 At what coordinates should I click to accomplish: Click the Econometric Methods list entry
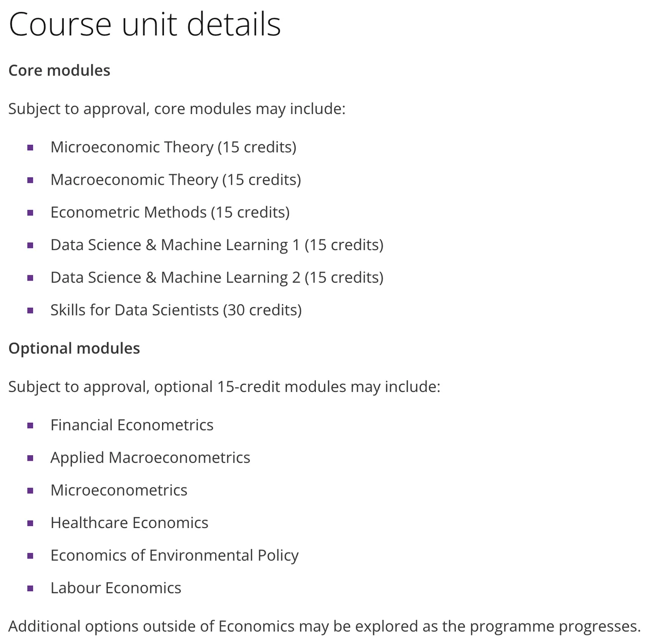(x=170, y=212)
